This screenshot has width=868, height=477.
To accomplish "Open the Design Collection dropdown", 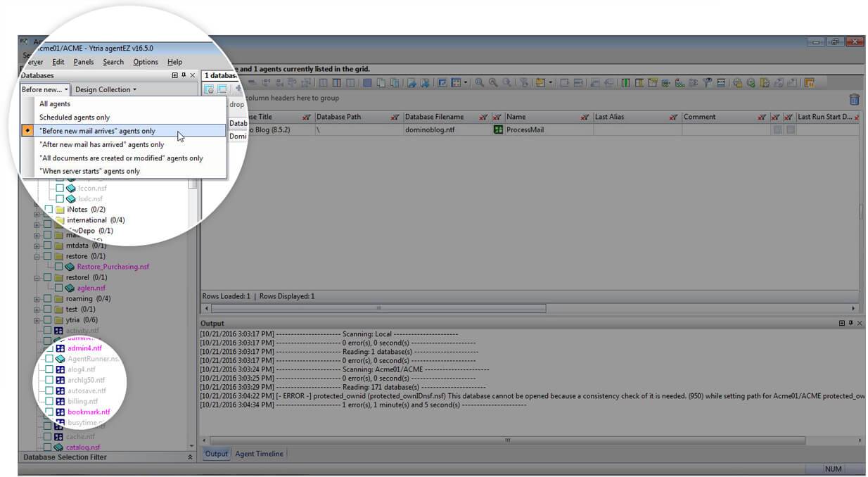I will coord(106,90).
